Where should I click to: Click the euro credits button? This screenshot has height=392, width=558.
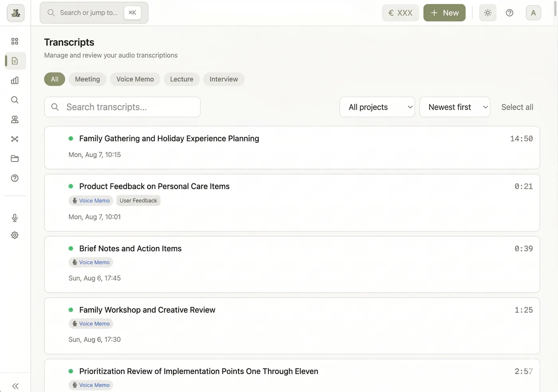point(400,12)
